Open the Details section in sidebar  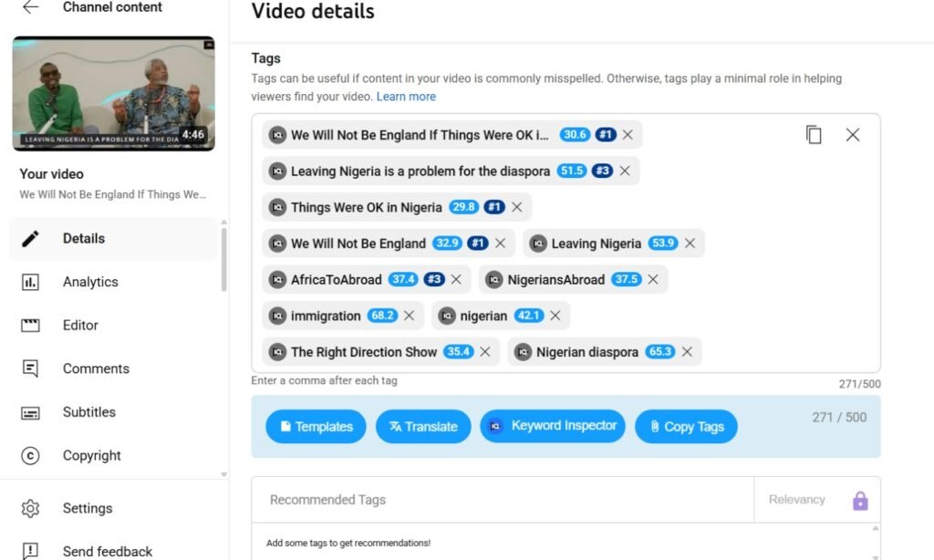point(84,239)
